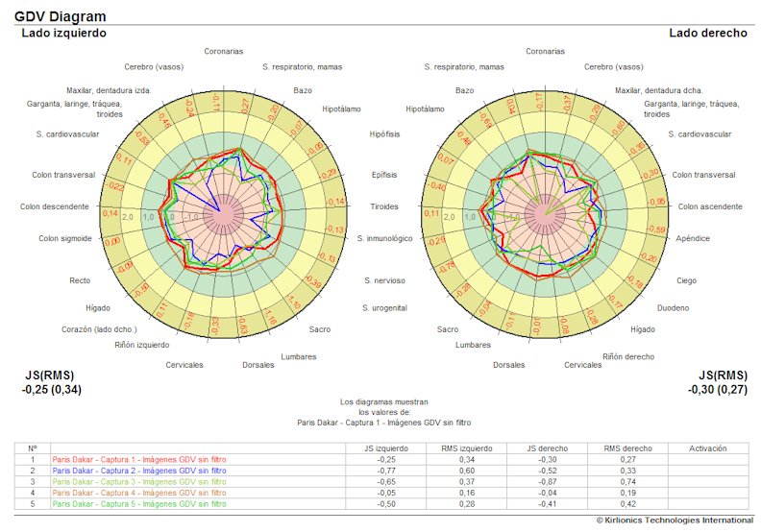Select the blue Paris Dakar Captura 2 entry
Screen dimensions: 761x532
tap(139, 471)
